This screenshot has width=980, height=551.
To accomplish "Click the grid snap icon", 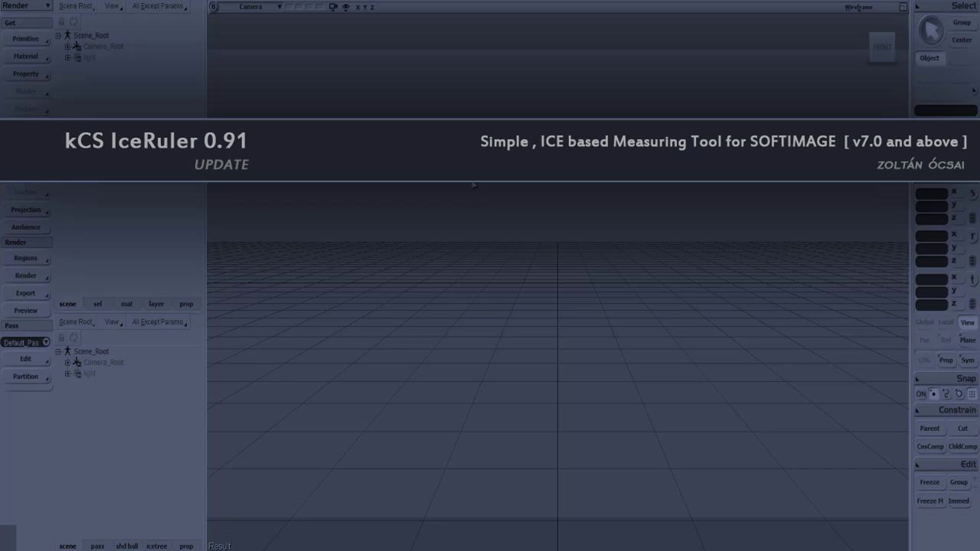I will coord(972,394).
